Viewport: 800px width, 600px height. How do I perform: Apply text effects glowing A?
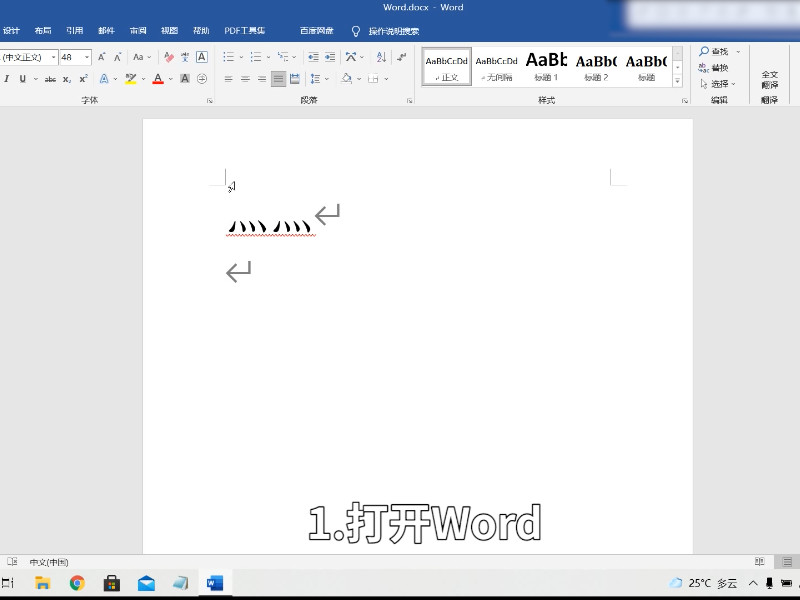coord(104,79)
